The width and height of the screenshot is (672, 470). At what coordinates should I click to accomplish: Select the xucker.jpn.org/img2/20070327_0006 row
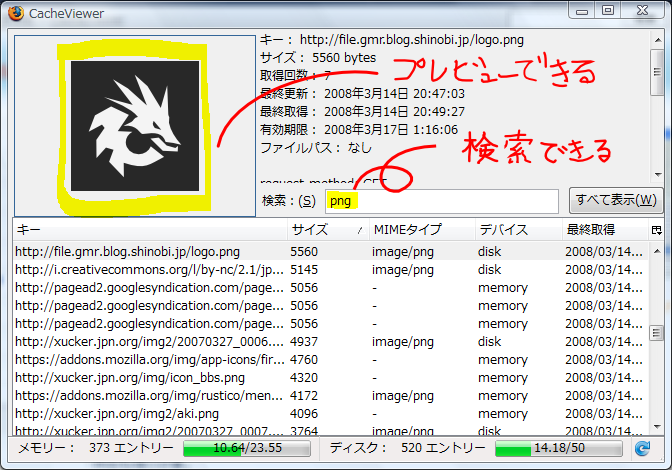pyautogui.click(x=330, y=341)
